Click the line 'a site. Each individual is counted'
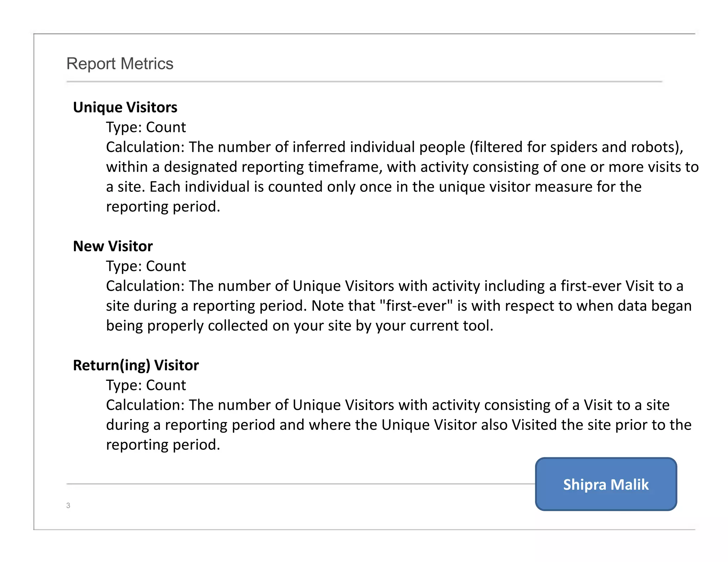Screen dimensions: 728x562 [x=374, y=187]
